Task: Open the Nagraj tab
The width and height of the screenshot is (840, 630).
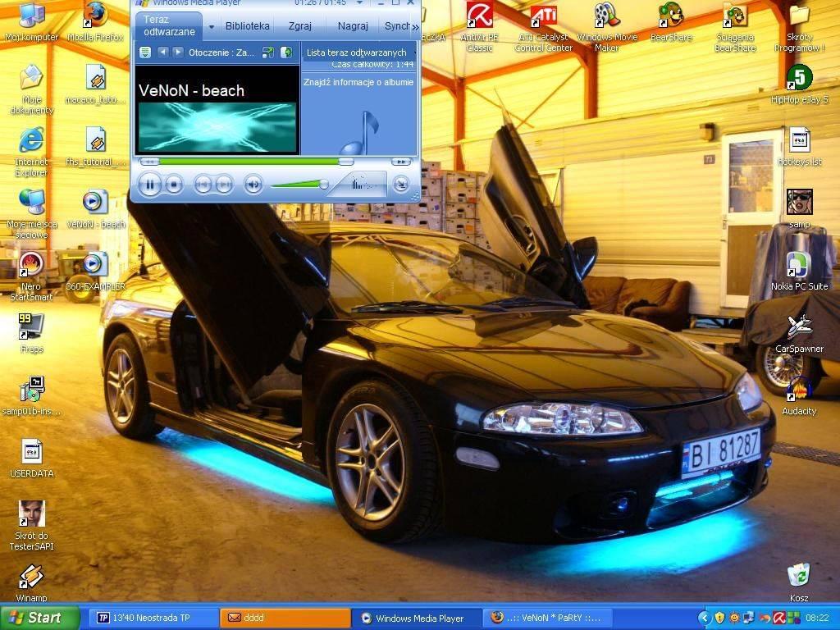Action: coord(352,26)
